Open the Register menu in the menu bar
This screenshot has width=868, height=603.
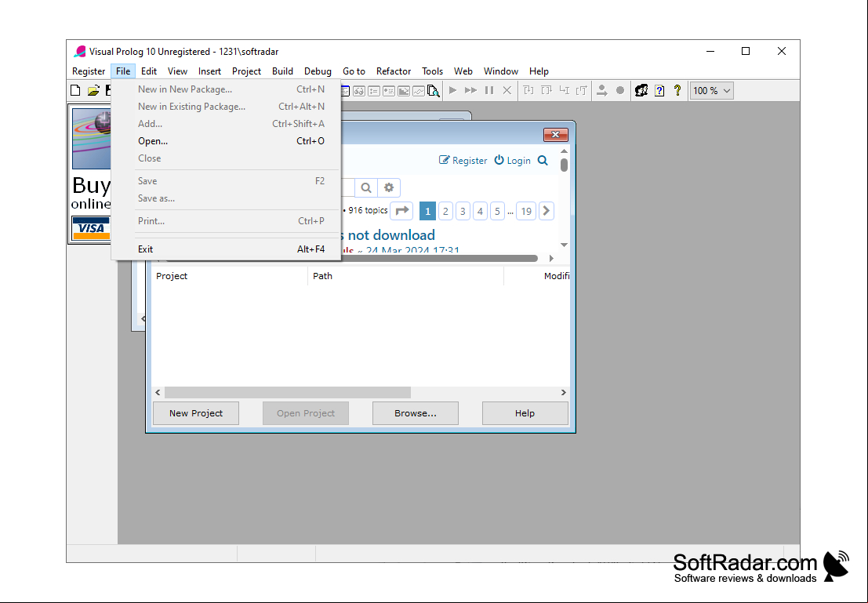[x=89, y=71]
